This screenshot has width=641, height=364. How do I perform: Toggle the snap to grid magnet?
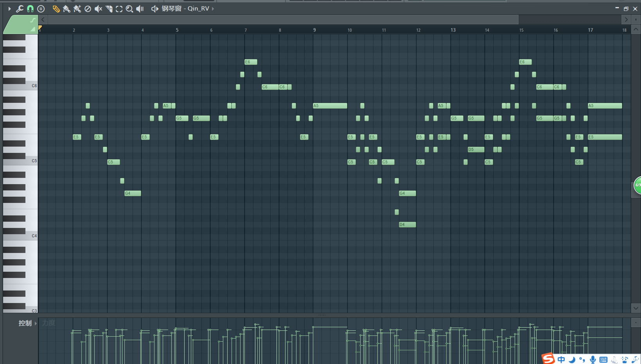(x=30, y=9)
